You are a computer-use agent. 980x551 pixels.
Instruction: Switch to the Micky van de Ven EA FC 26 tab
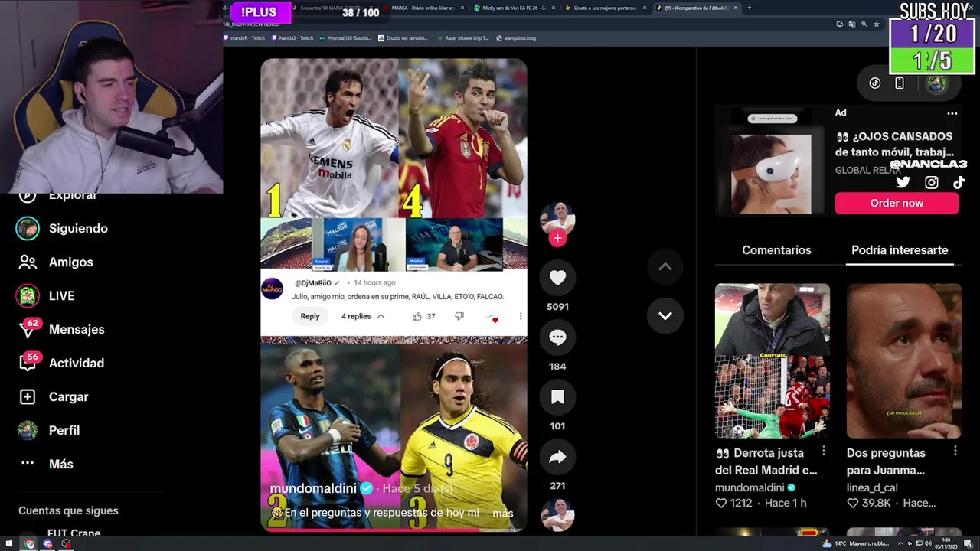tap(512, 8)
